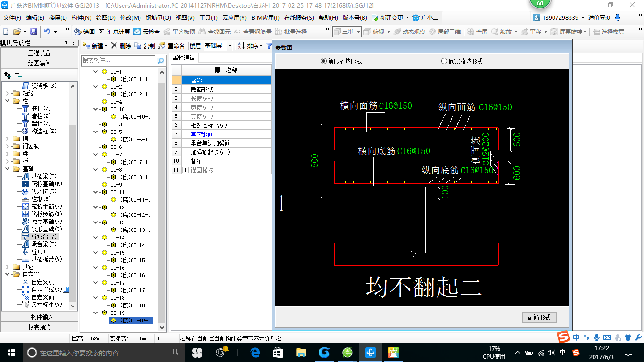Screen dimensions: 644x362
Task: Open the 新建 dropdown arrow
Action: tap(106, 46)
